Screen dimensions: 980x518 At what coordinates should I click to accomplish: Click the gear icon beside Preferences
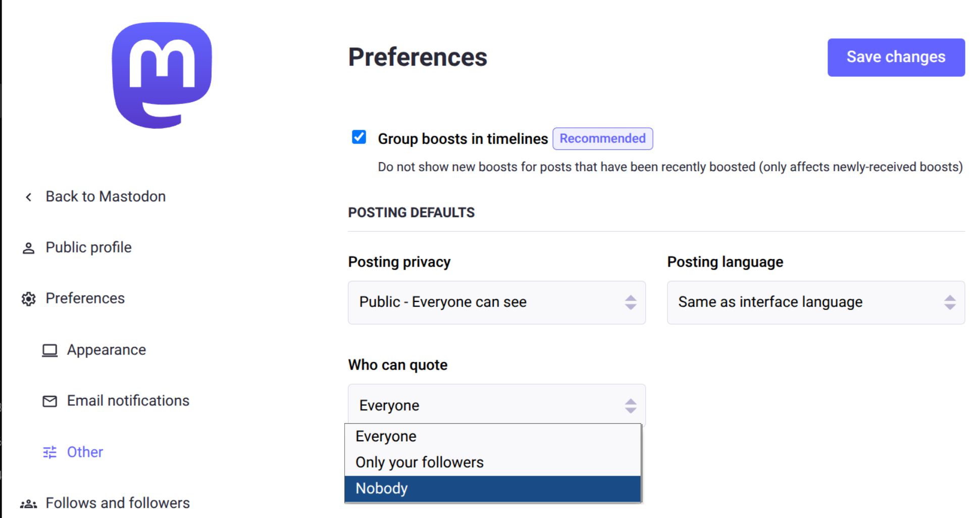[x=28, y=298]
